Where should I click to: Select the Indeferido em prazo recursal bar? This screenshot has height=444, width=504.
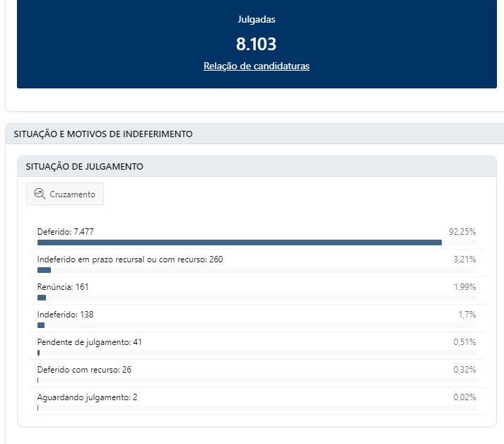(44, 270)
